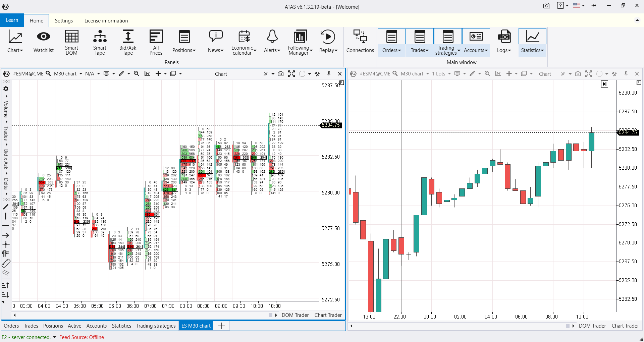
Task: Open the Watchlist panel
Action: tap(43, 42)
